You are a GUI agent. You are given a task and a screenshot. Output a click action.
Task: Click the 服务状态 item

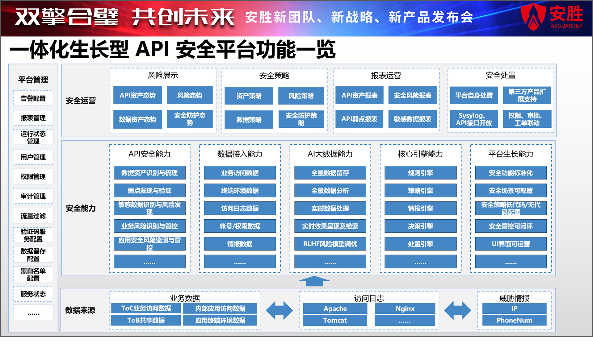point(33,294)
